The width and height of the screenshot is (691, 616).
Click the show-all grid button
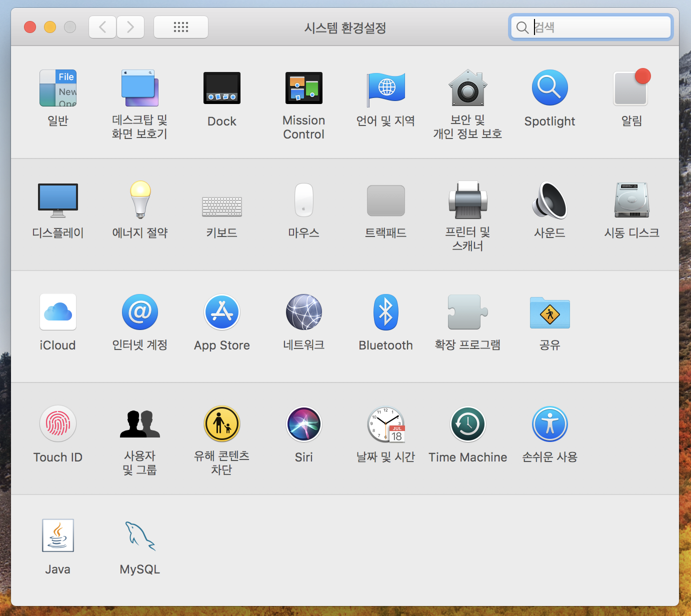181,27
